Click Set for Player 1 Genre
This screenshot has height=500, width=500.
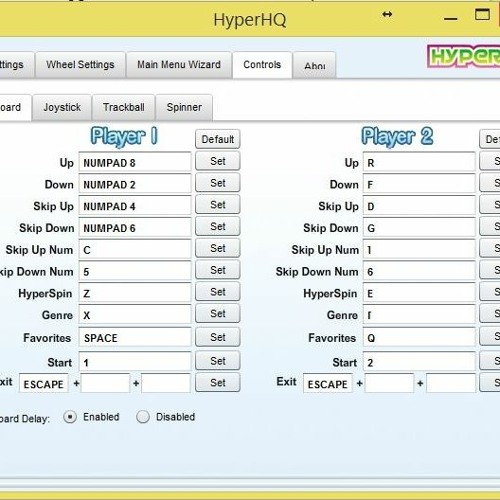pyautogui.click(x=218, y=313)
